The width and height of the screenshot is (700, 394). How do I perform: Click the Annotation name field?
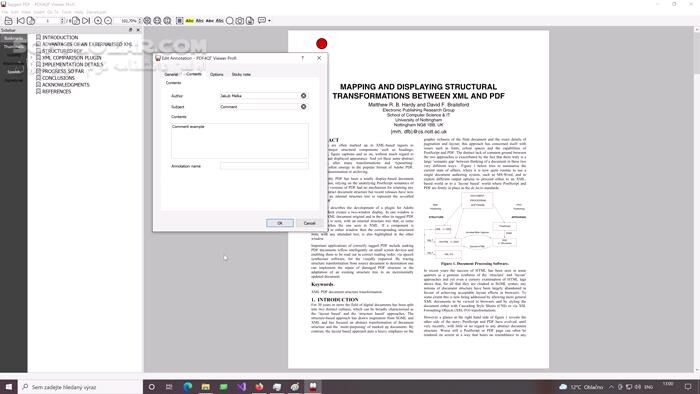pos(264,166)
